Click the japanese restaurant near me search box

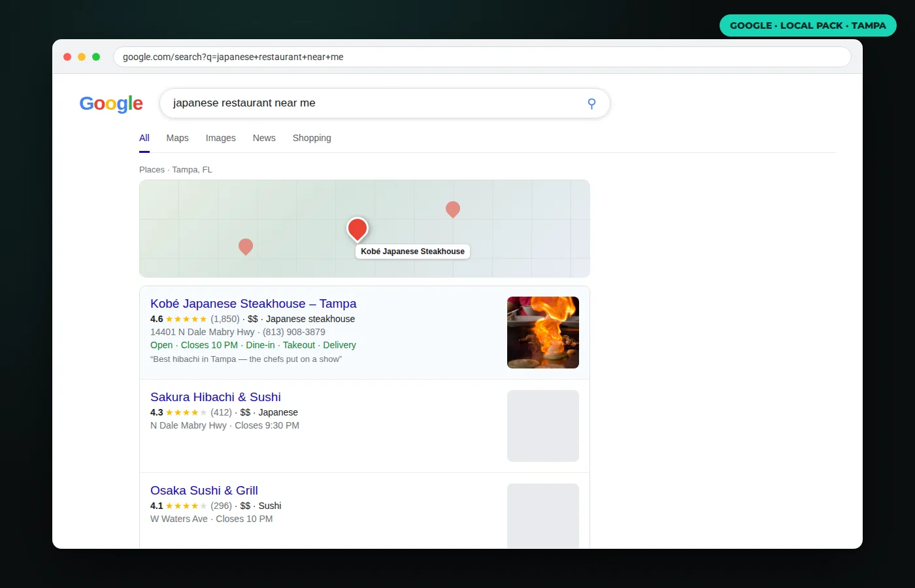385,103
